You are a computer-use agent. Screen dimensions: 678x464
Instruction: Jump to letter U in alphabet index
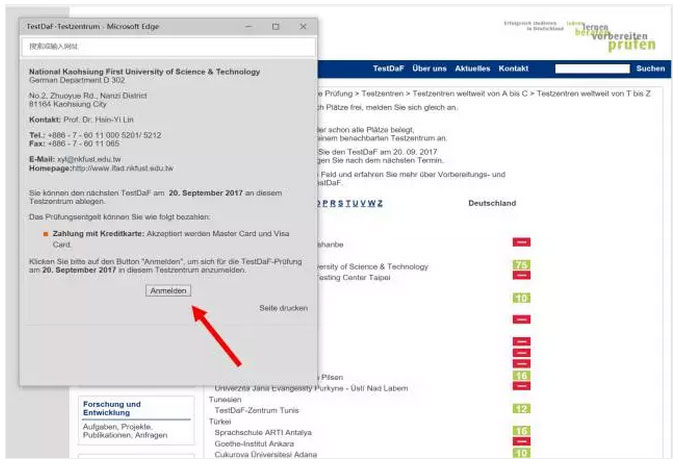point(355,203)
